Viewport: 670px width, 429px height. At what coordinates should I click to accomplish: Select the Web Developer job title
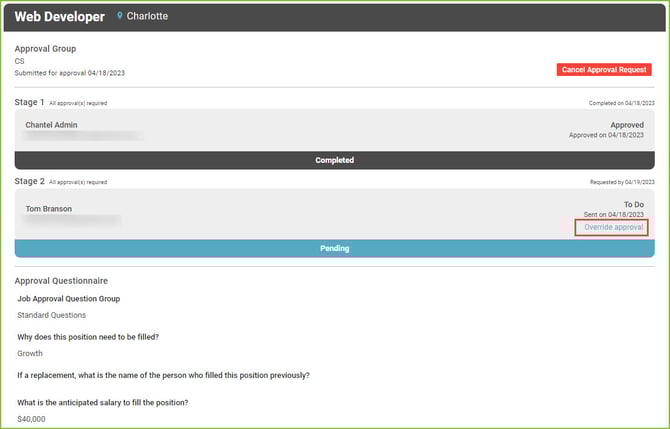[59, 17]
